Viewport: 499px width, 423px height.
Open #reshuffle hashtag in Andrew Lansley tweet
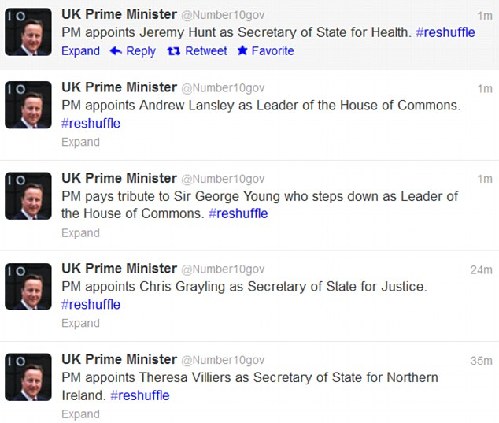click(x=91, y=124)
